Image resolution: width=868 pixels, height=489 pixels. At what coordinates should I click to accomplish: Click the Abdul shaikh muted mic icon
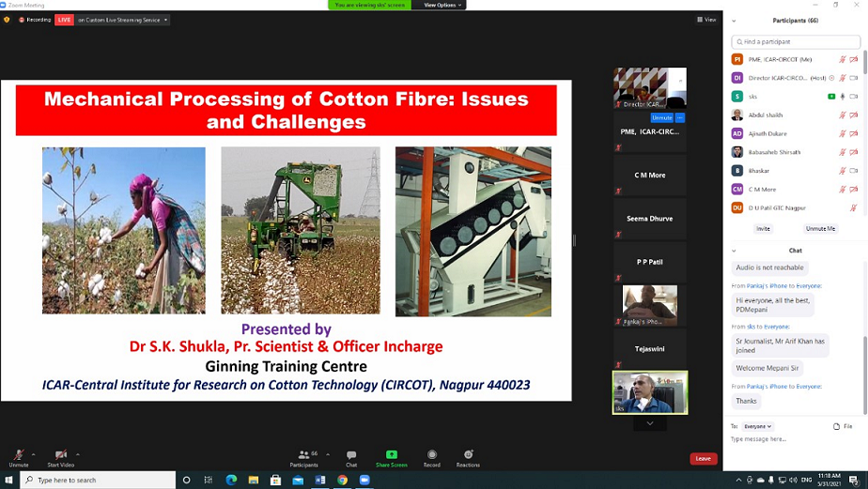pyautogui.click(x=842, y=115)
